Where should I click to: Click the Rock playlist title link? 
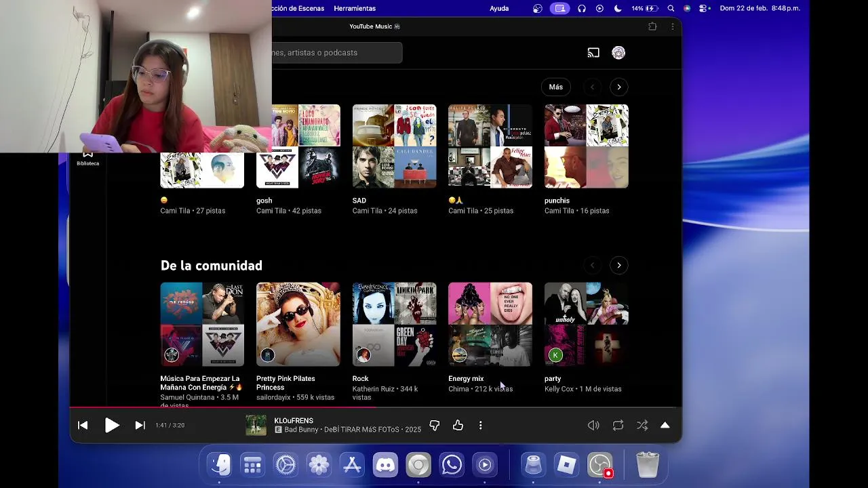coord(361,379)
